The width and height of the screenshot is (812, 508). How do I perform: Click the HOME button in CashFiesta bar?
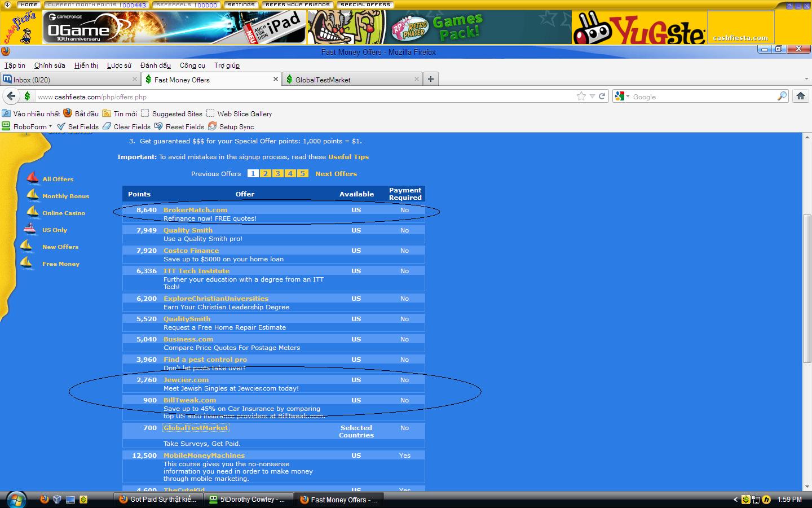pyautogui.click(x=29, y=5)
